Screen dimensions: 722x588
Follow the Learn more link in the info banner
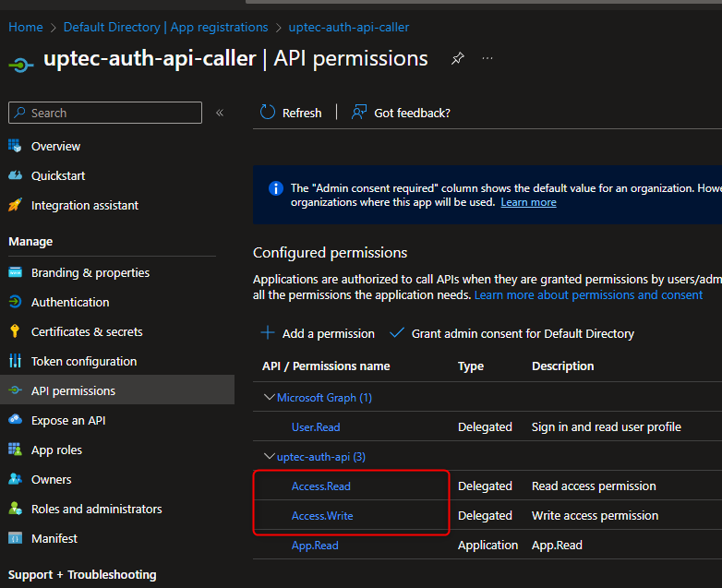528,202
